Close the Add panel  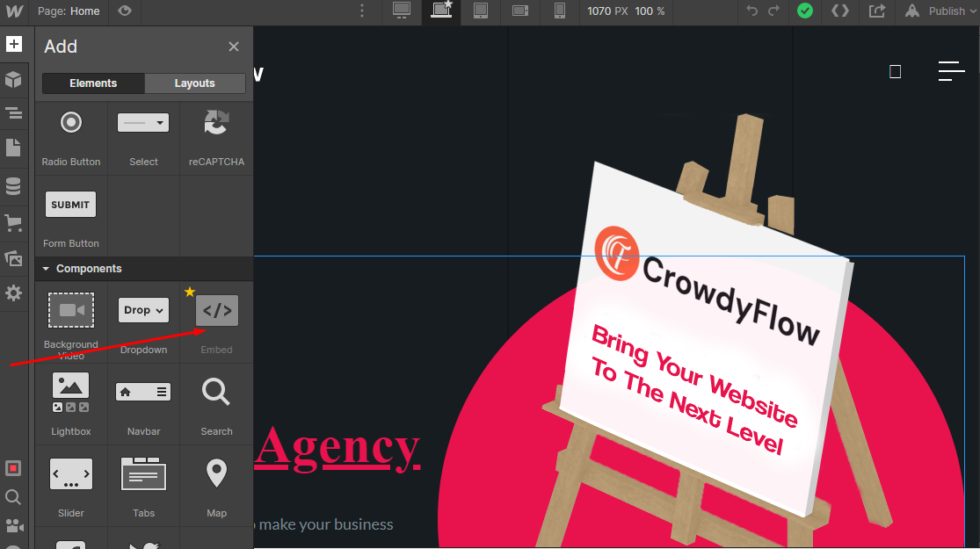(x=234, y=47)
